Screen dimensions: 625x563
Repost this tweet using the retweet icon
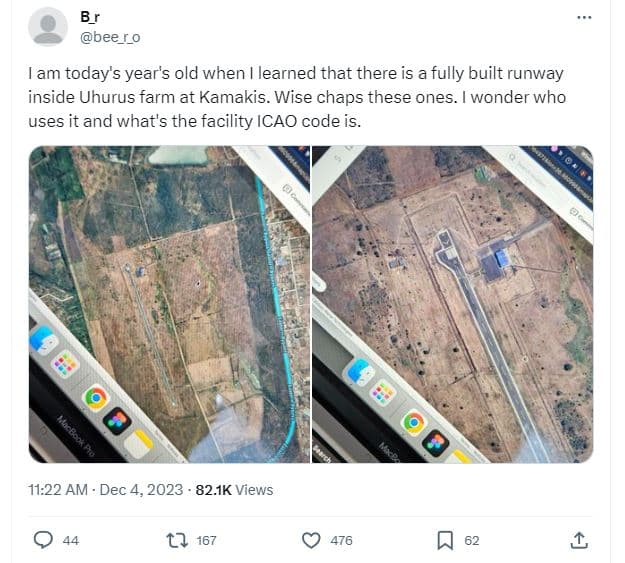click(177, 540)
